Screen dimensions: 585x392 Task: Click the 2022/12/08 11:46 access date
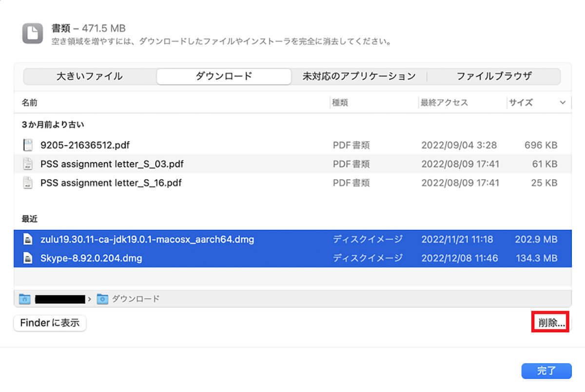(460, 258)
